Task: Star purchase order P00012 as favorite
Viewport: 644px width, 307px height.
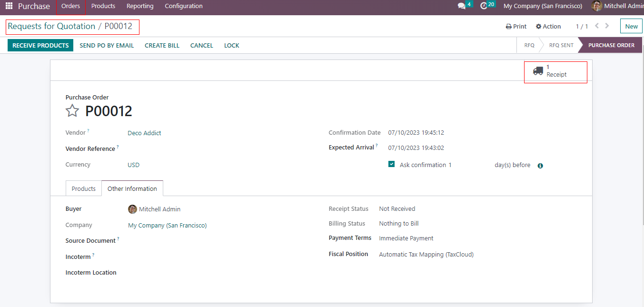Action: (72, 111)
